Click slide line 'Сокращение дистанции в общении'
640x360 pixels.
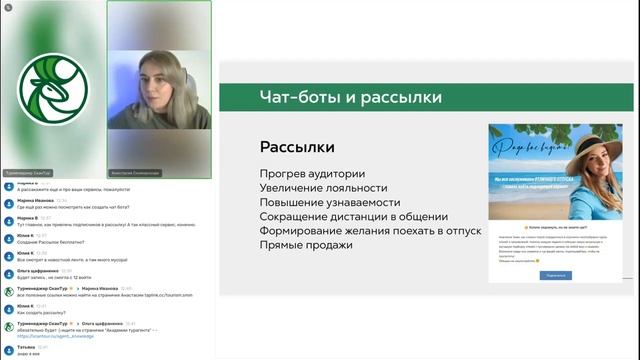353,217
